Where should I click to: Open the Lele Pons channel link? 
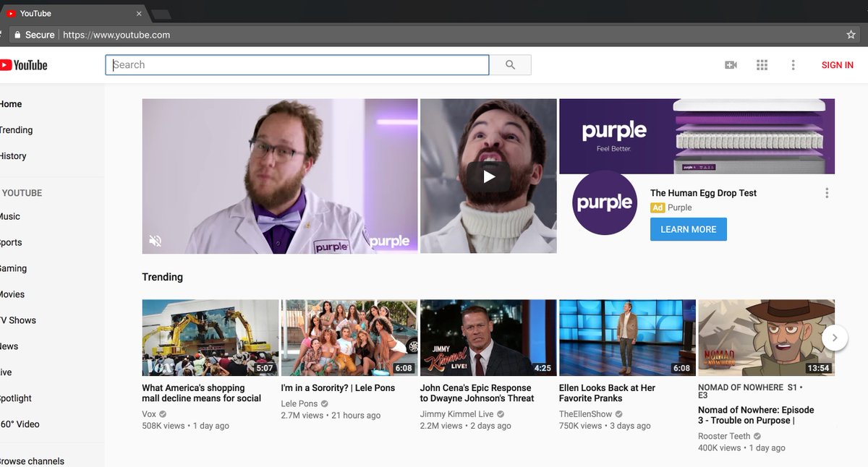tap(299, 404)
